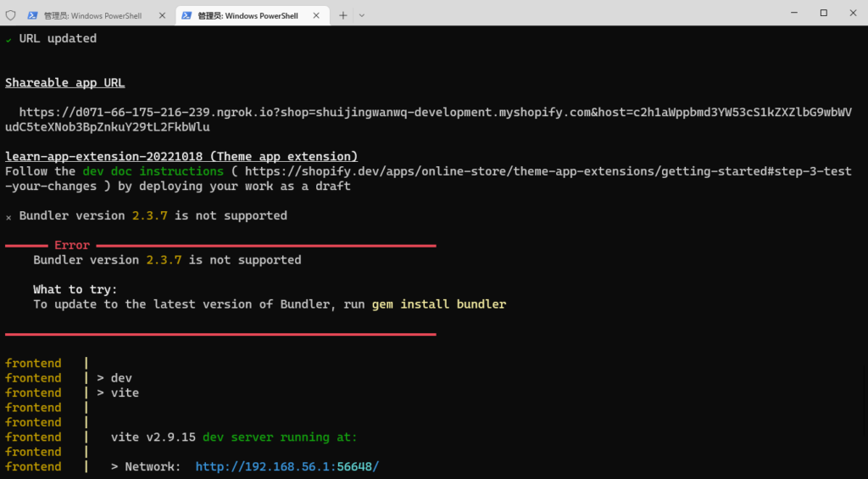Screen dimensions: 868x479
Task: Close the first PowerShell tab
Action: (x=162, y=15)
